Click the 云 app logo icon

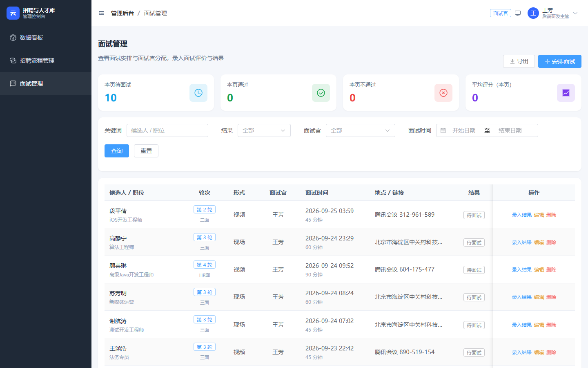pos(13,13)
